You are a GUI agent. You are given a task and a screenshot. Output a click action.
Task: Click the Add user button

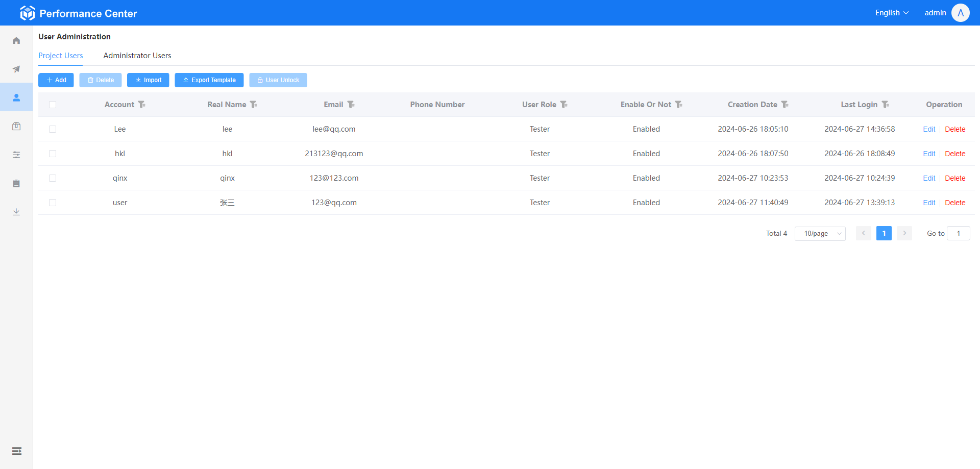[x=56, y=80]
